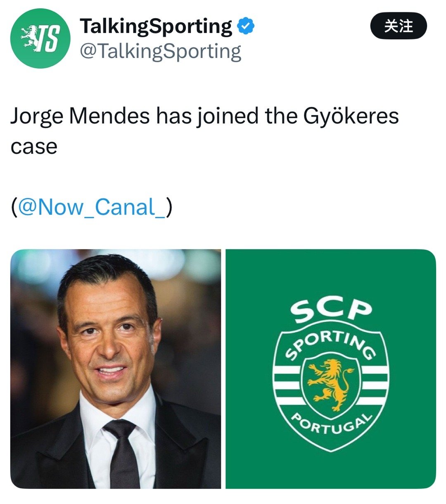Open the TalkingSporting display name
This screenshot has width=446, height=504.
pos(156,26)
